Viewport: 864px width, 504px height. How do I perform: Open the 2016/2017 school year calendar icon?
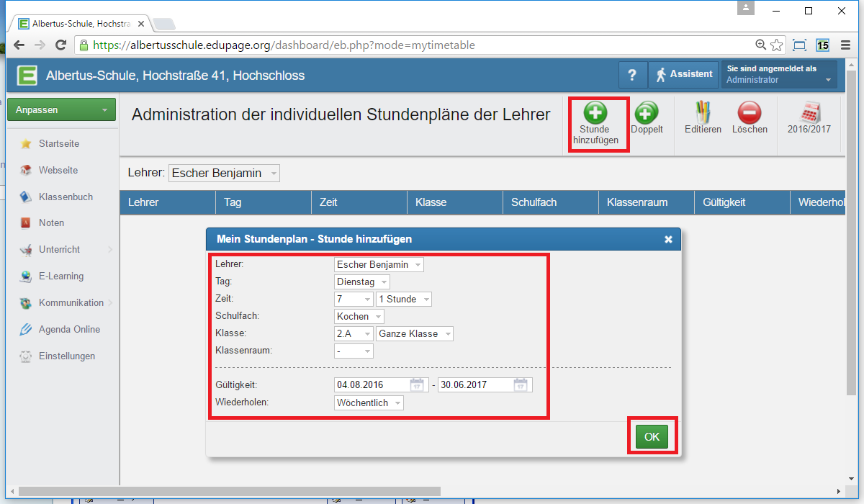(809, 113)
